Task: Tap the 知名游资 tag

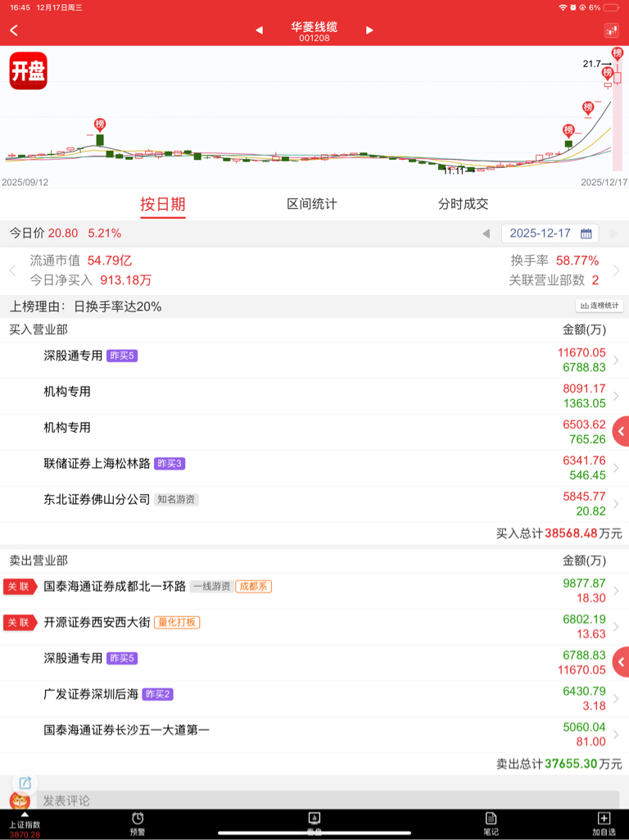Action: [177, 500]
